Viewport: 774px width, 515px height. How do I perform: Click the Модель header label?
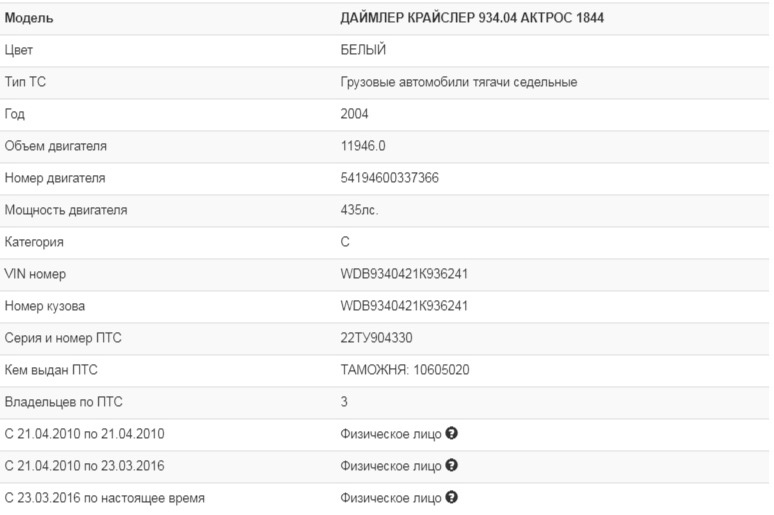[x=29, y=18]
